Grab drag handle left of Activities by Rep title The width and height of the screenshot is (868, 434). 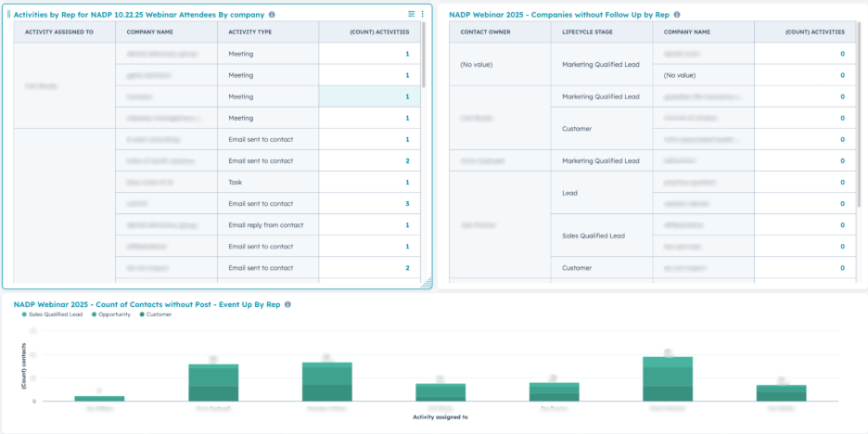9,15
